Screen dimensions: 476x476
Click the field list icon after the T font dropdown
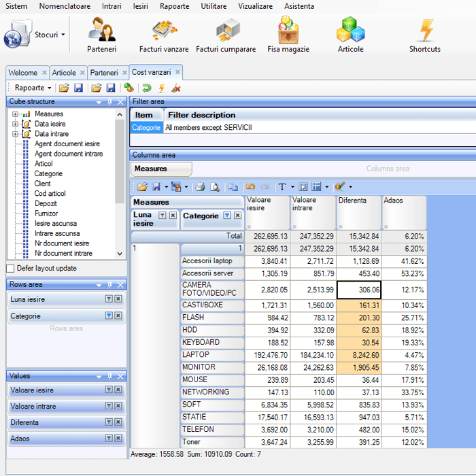point(303,187)
